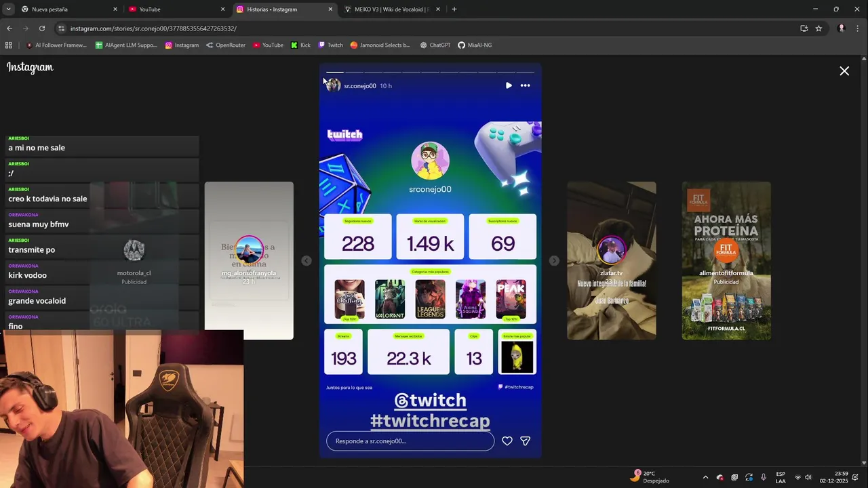Go to the previous story arrow
This screenshot has width=868, height=488.
coord(307,261)
